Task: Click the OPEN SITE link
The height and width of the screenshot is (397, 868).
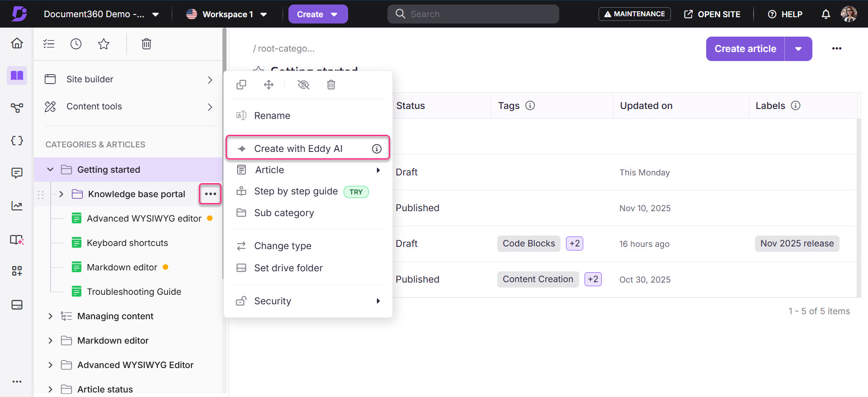Action: pos(712,14)
